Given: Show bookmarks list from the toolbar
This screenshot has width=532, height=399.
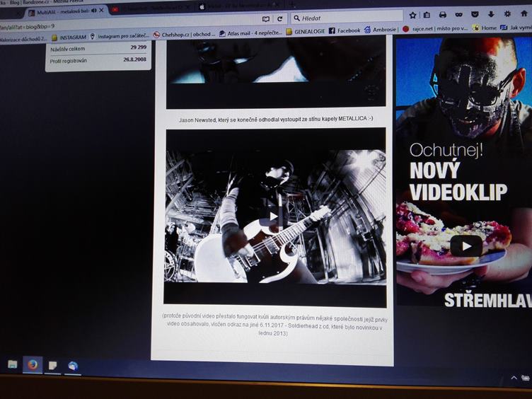Looking at the screenshot, I should click(427, 15).
